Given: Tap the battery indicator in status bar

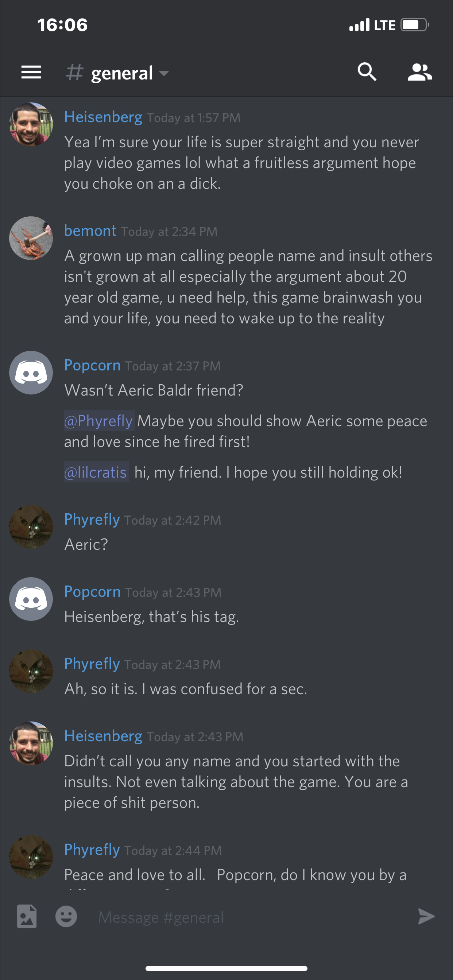Looking at the screenshot, I should point(415,25).
